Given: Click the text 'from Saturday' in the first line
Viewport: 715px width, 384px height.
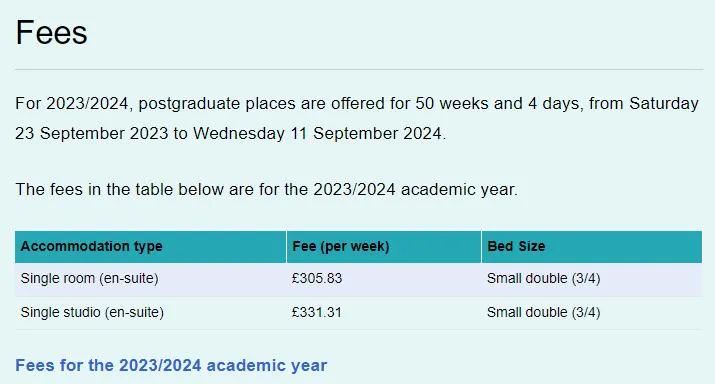Looking at the screenshot, I should [644, 104].
